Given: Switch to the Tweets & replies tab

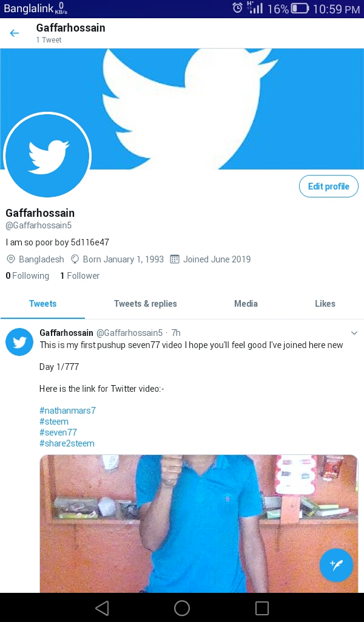Looking at the screenshot, I should pos(146,304).
